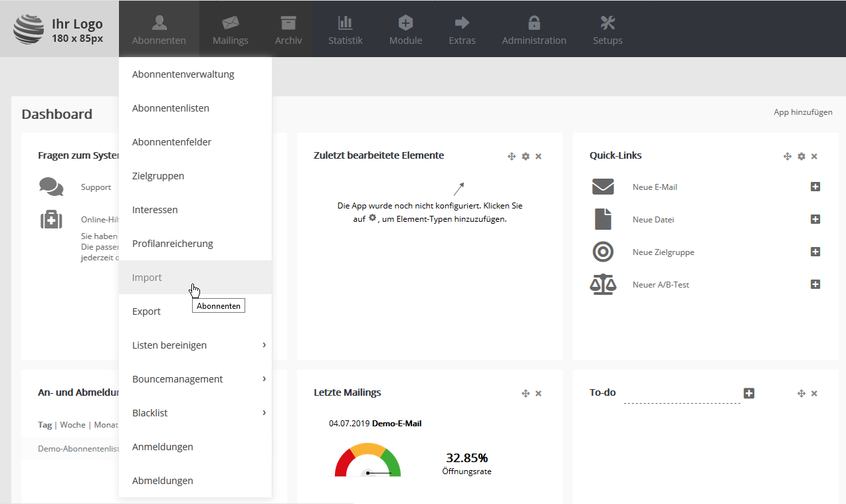Screen dimensions: 846x504
Task: Expand the Listen bereinigen submenu
Action: pos(264,345)
